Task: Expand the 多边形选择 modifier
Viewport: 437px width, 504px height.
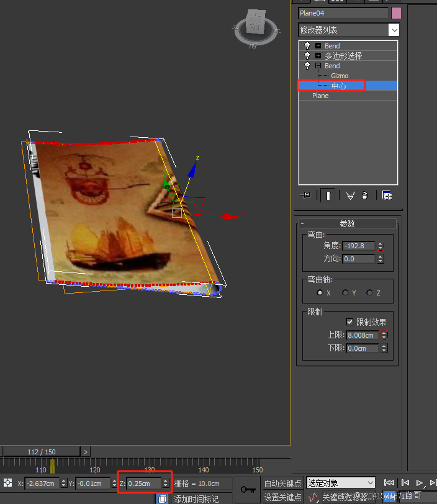Action: [x=318, y=56]
